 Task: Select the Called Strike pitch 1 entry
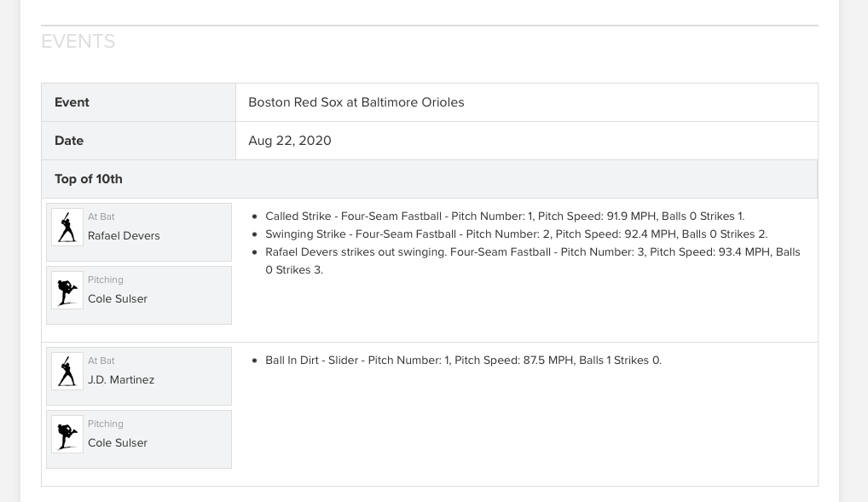pos(505,216)
